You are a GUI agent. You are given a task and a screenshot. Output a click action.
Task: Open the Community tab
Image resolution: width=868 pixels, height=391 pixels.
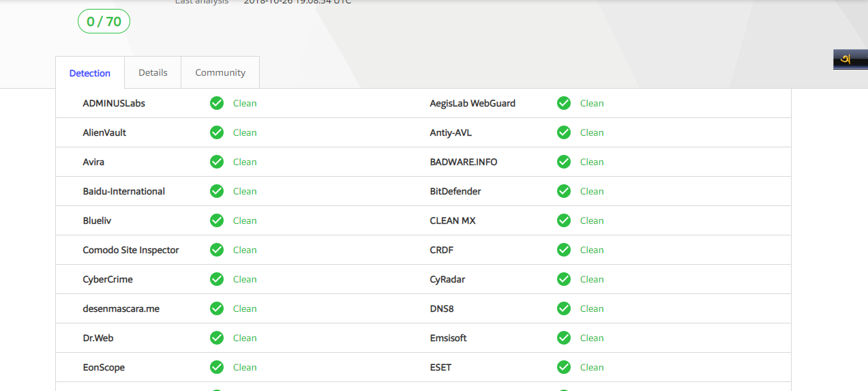[x=220, y=72]
